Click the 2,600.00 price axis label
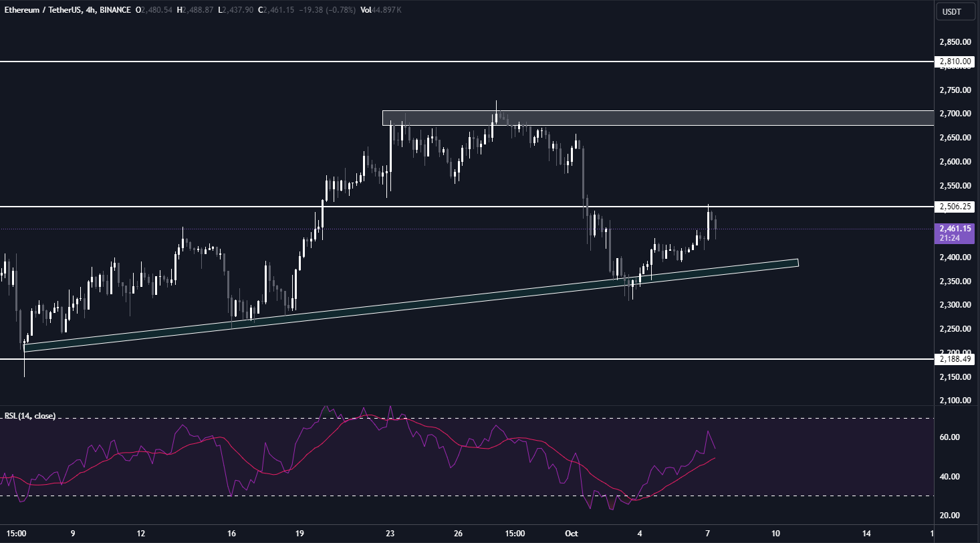This screenshot has width=980, height=543. click(955, 161)
